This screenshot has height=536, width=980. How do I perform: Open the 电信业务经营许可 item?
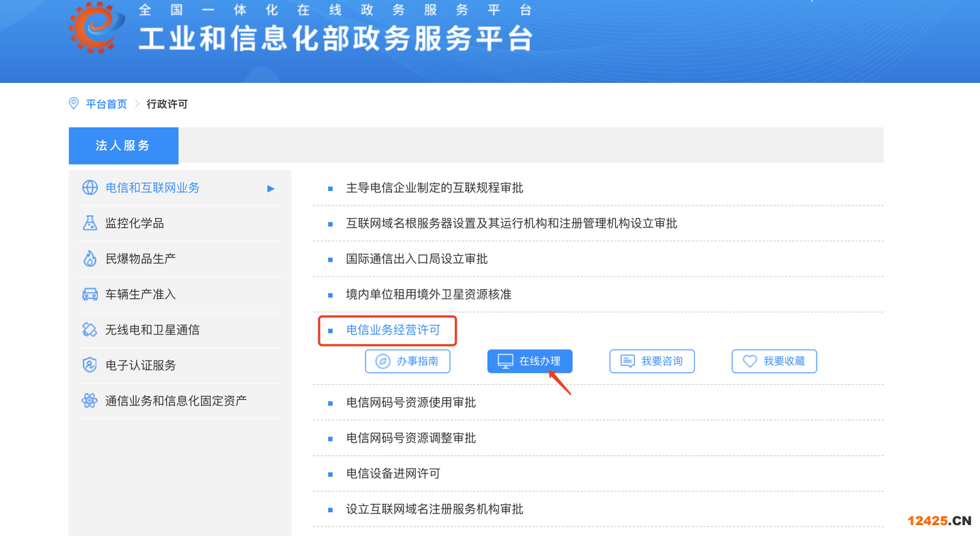[x=393, y=330]
